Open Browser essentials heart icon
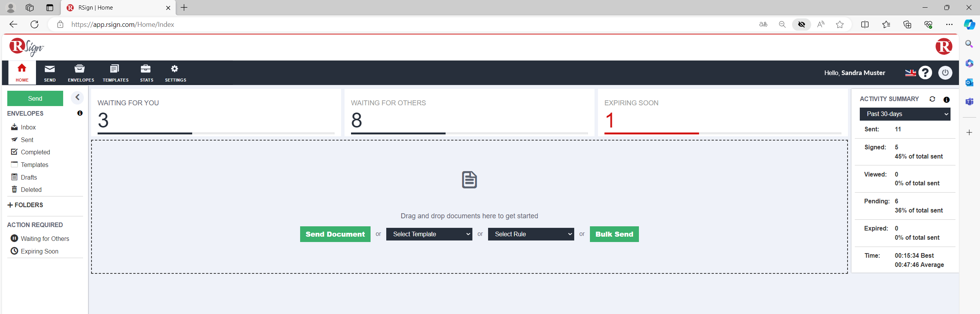Viewport: 980px width, 314px height. click(928, 25)
